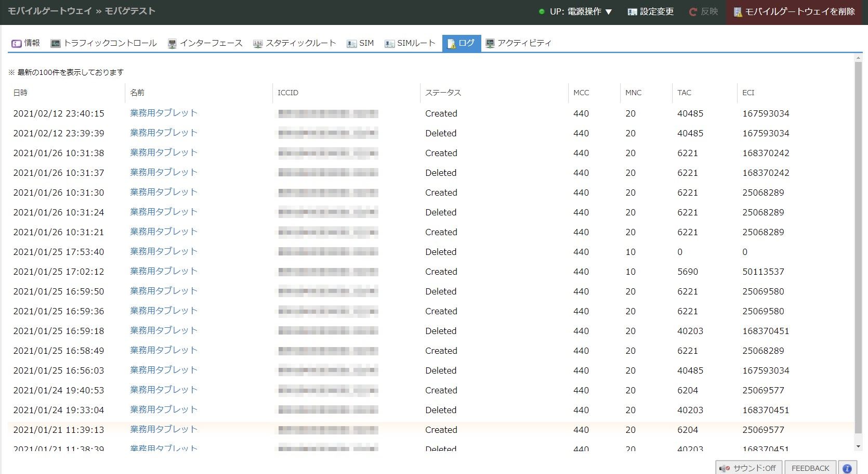
Task: Click the 設定変更 button
Action: [650, 11]
